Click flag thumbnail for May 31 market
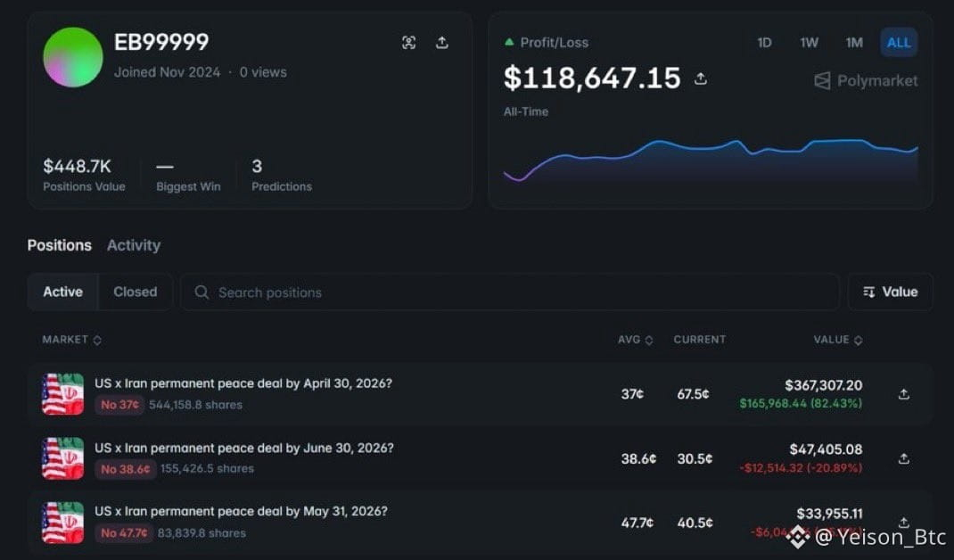The height and width of the screenshot is (560, 954). (62, 523)
